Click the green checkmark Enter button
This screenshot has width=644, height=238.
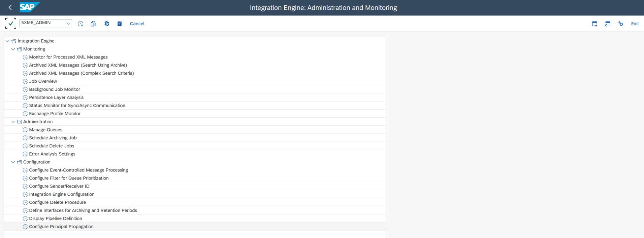(x=11, y=24)
